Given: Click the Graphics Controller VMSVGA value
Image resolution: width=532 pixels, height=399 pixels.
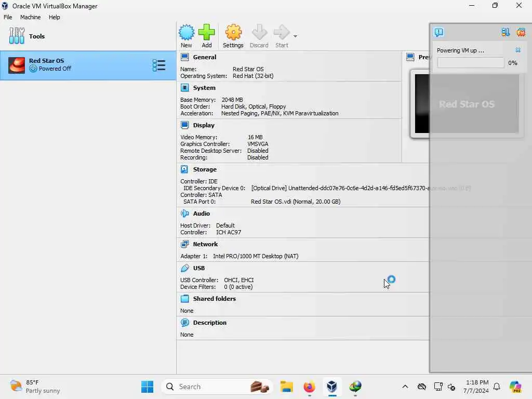Looking at the screenshot, I should pos(258,144).
